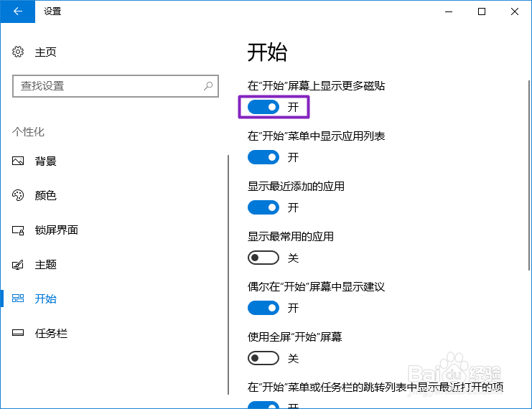Toggle 在"开始"屏幕上显示更多磁贴 switch
Viewport: 532px width, 409px height.
[263, 107]
